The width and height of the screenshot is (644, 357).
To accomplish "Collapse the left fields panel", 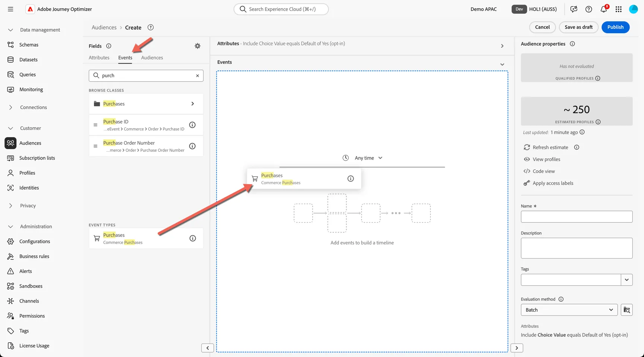I will (208, 348).
